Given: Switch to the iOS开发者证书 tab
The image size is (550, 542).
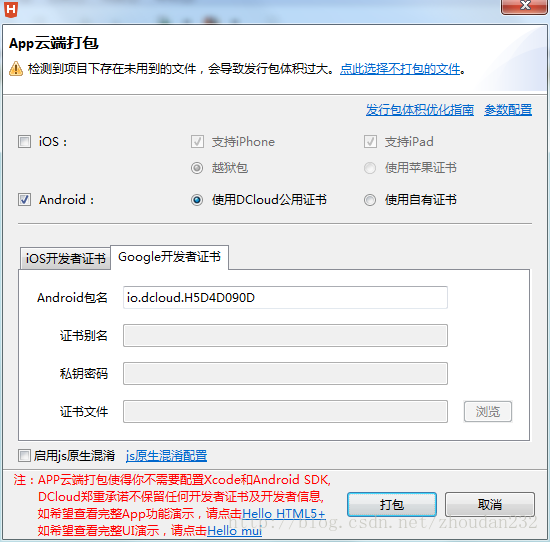Looking at the screenshot, I should point(65,259).
